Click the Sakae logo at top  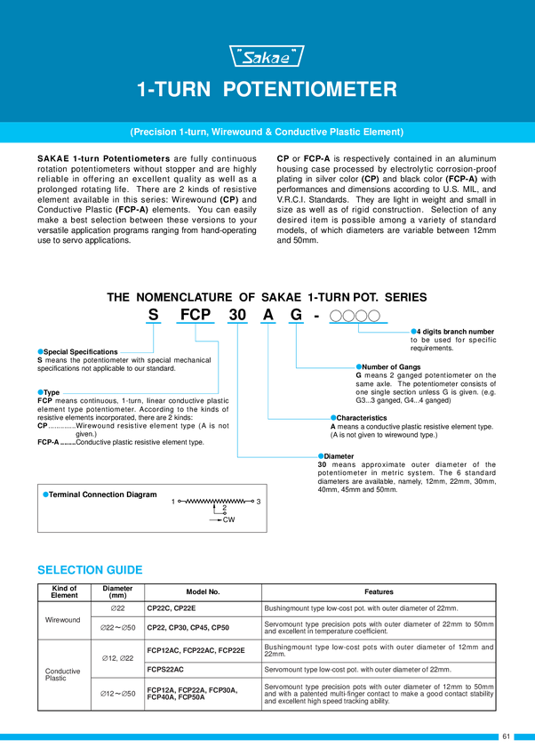[x=267, y=56]
